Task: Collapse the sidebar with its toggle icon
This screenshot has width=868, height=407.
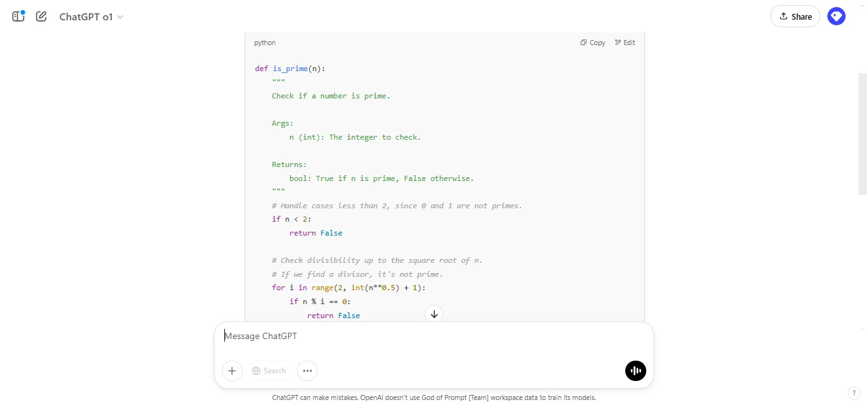Action: [x=18, y=17]
